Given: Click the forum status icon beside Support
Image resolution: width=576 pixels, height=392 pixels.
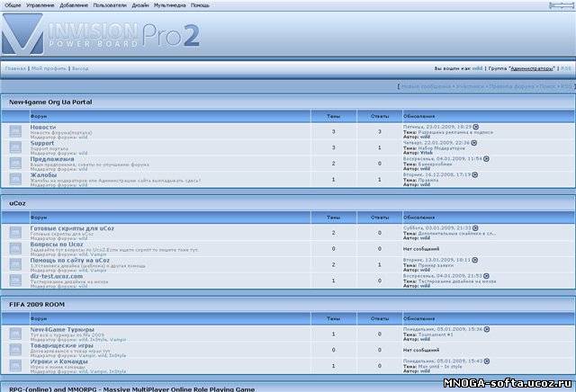Looking at the screenshot, I should click(x=15, y=147).
